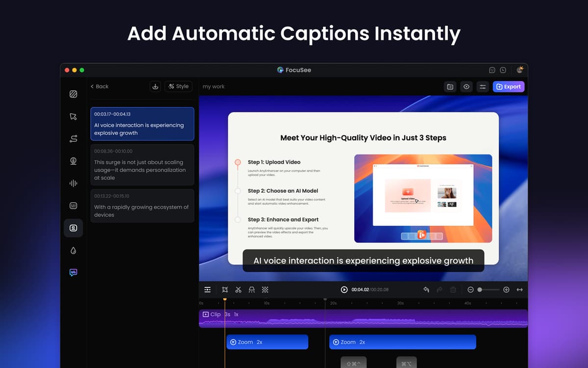
Task: Go back using the Back chevron
Action: pos(99,86)
